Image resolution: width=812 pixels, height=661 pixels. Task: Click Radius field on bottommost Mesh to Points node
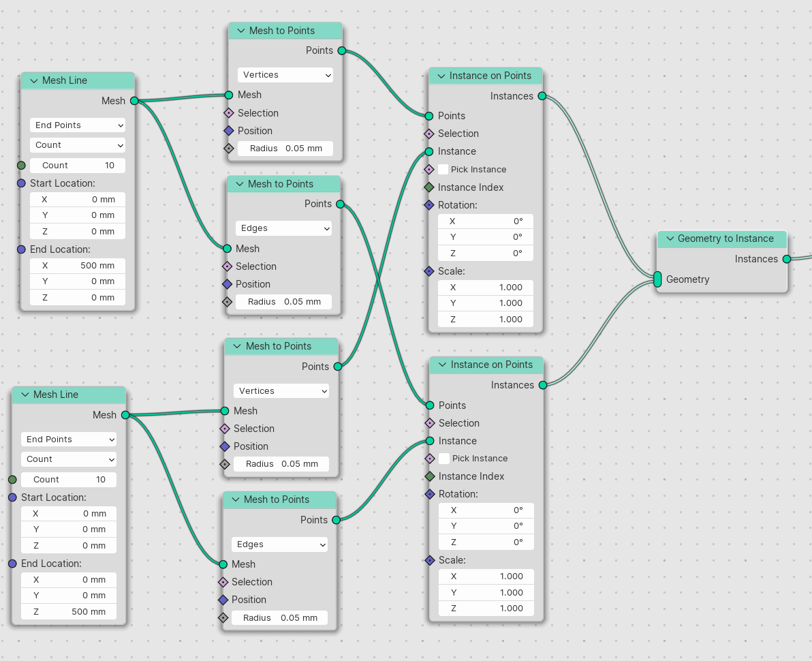[280, 618]
